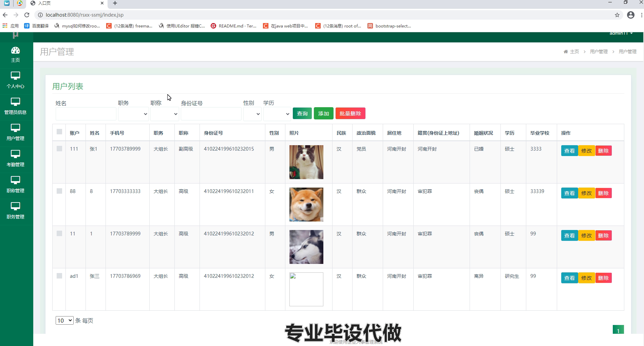The height and width of the screenshot is (346, 644).
Task: Open the admin11 user dropdown
Action: point(621,33)
